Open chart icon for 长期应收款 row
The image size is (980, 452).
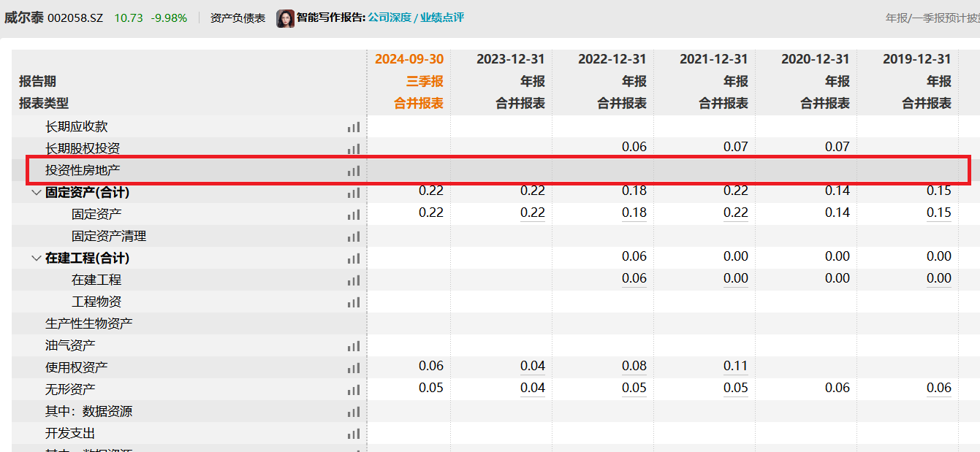click(x=354, y=127)
